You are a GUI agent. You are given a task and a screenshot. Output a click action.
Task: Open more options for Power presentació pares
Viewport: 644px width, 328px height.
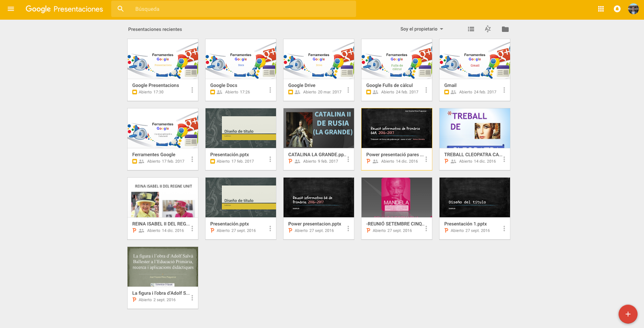coord(426,160)
